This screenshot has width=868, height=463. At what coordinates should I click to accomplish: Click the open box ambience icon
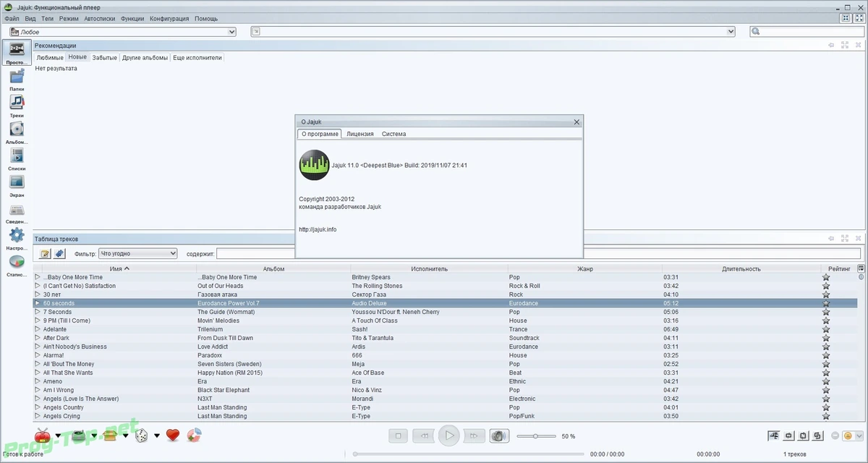[110, 435]
